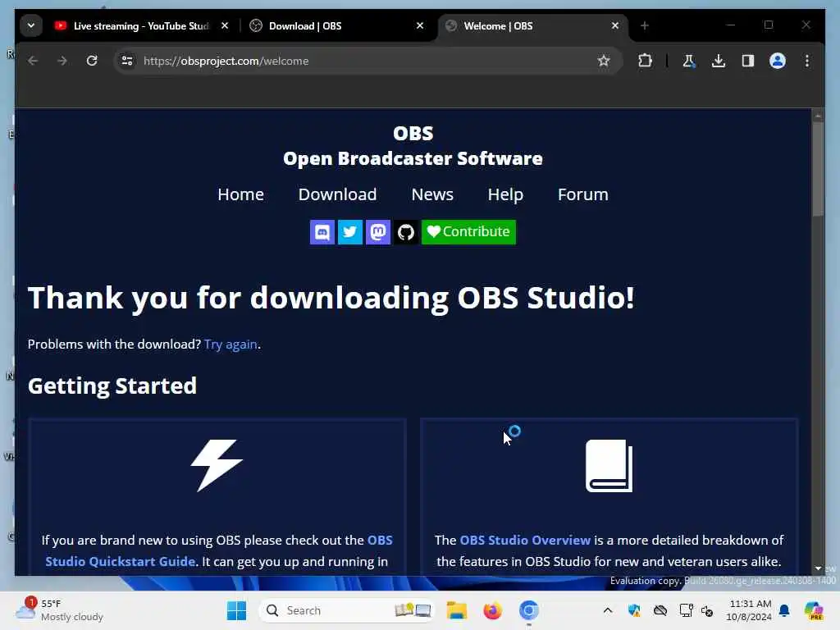
Task: Open the clock showing 11:31 AM
Action: tap(749, 610)
